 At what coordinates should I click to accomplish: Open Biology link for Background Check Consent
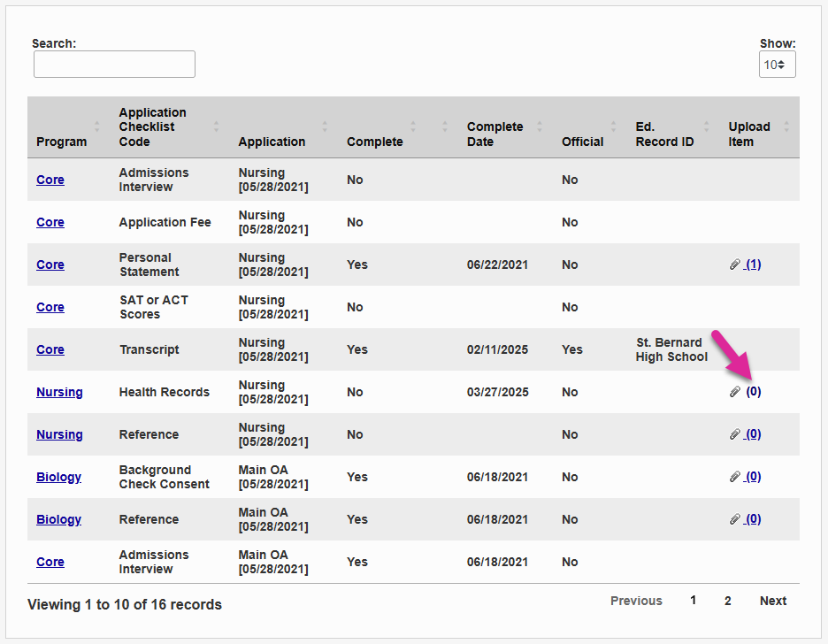pos(58,477)
